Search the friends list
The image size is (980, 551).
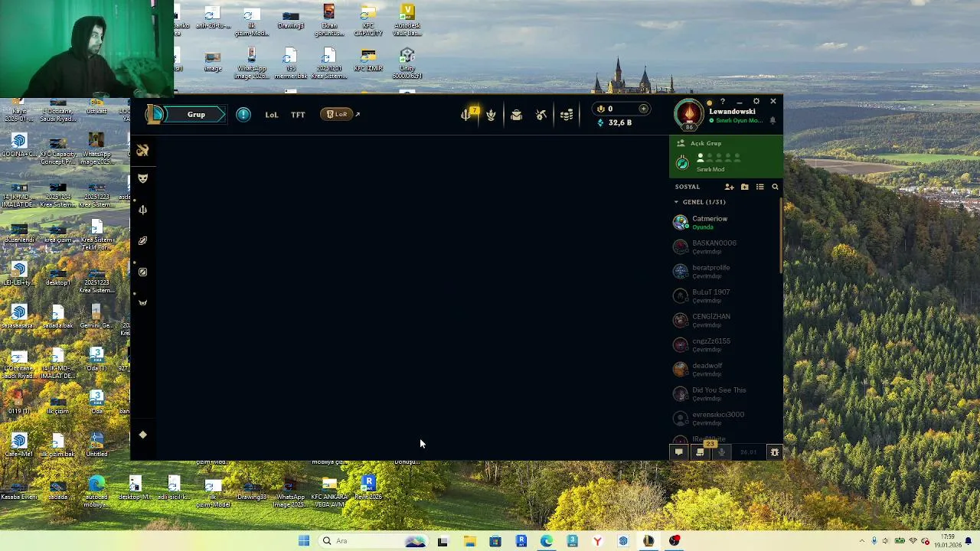(775, 187)
